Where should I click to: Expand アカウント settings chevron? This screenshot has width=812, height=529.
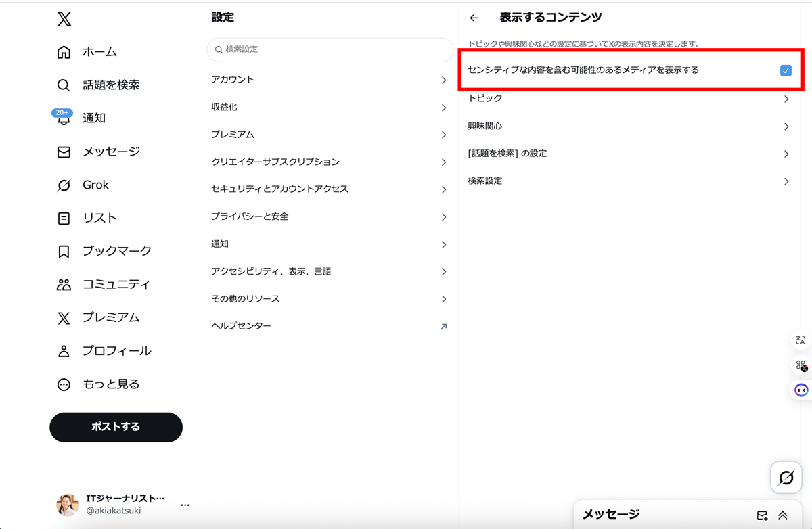click(x=444, y=80)
